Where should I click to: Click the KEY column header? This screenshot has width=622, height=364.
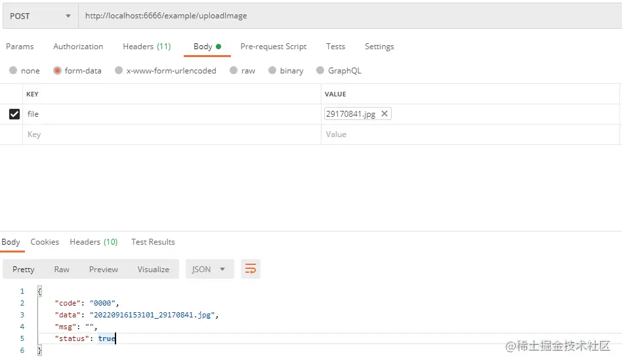coord(32,94)
